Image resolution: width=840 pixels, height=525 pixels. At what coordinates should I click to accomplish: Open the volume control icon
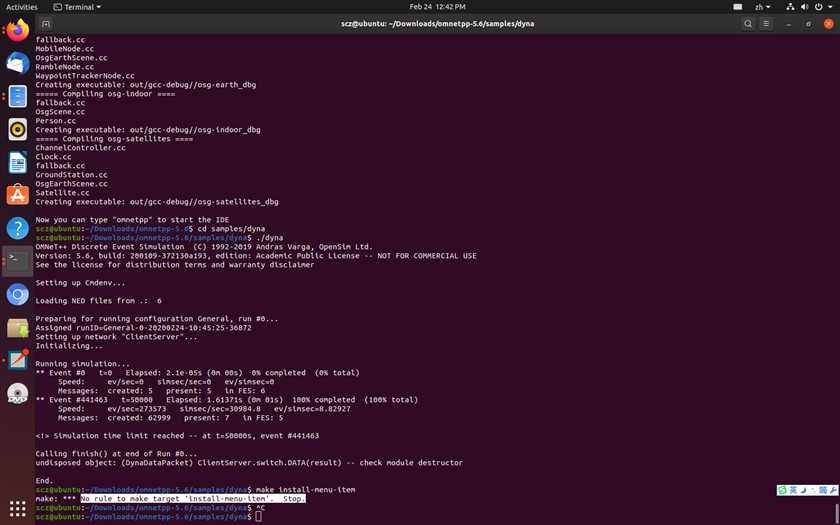[x=804, y=7]
